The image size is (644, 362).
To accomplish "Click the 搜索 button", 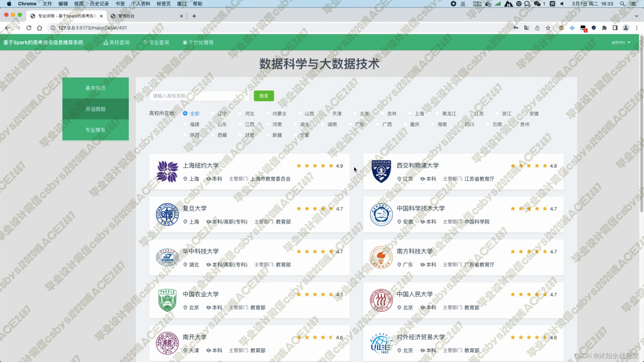I will click(x=264, y=96).
